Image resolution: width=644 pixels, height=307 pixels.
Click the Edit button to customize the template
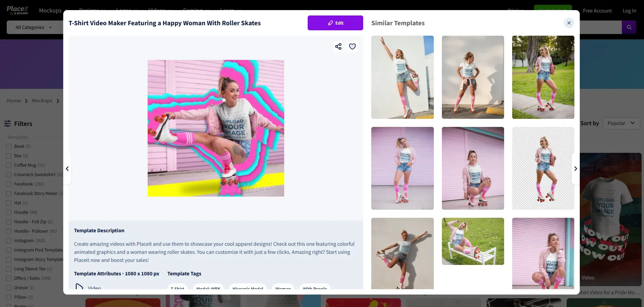point(335,23)
